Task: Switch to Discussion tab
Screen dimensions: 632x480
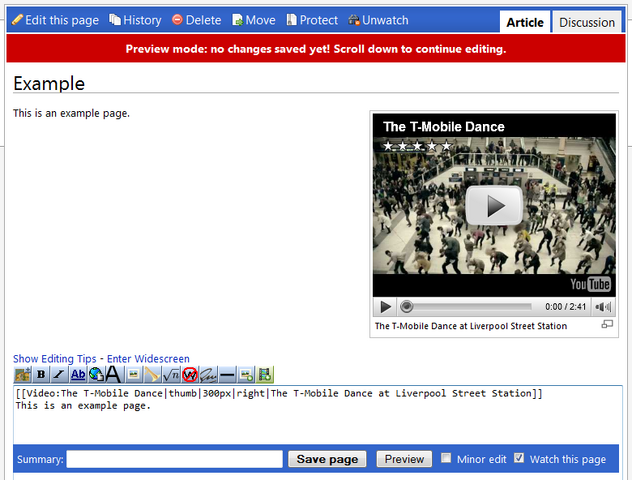Action: coord(587,22)
